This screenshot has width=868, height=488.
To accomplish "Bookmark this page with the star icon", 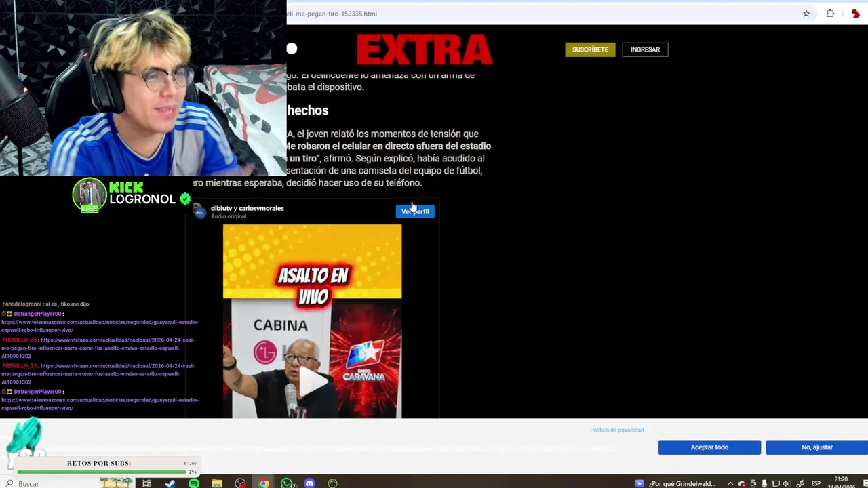I will (806, 14).
